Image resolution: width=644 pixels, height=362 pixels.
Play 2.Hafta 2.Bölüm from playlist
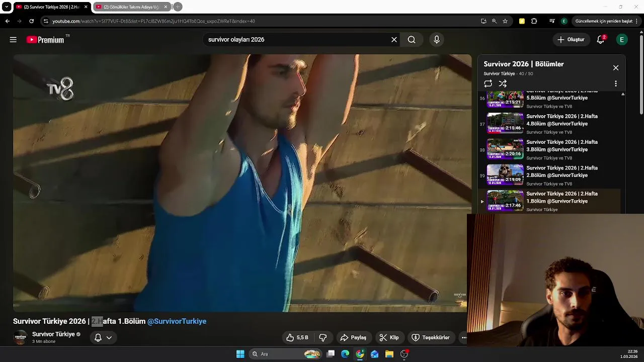(549, 175)
